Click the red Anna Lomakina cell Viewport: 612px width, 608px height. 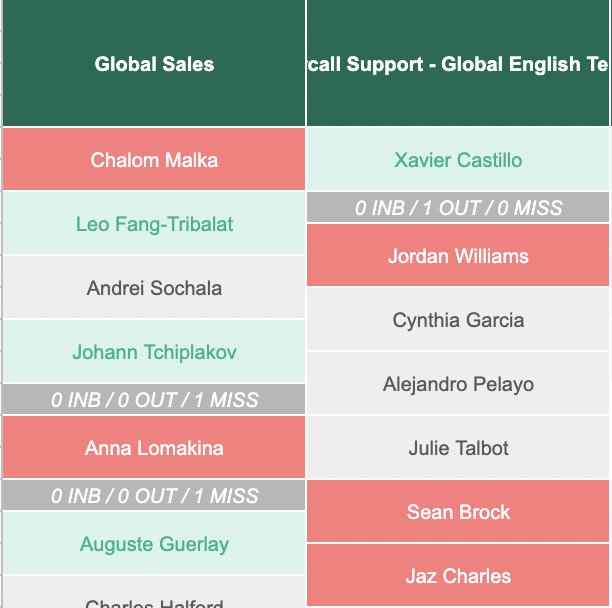pyautogui.click(x=154, y=448)
